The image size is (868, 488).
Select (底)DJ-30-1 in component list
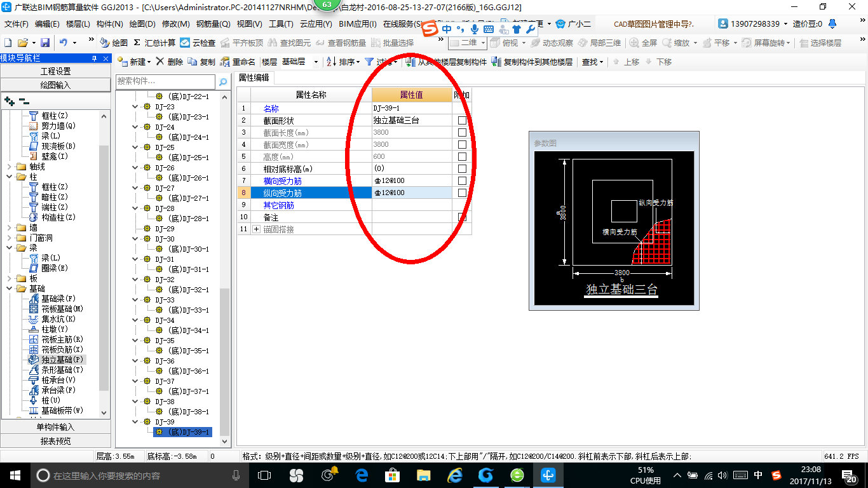click(189, 249)
